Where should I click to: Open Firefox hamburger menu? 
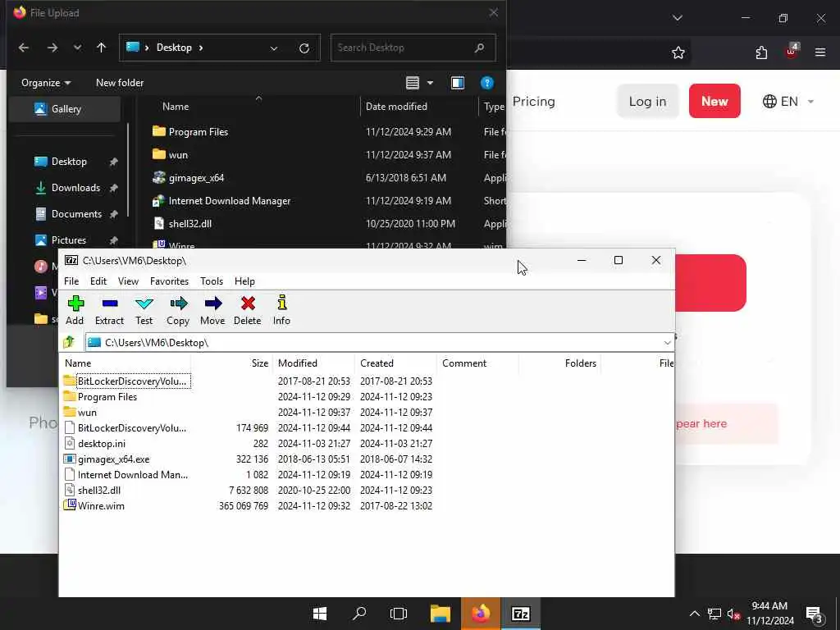[x=820, y=52]
